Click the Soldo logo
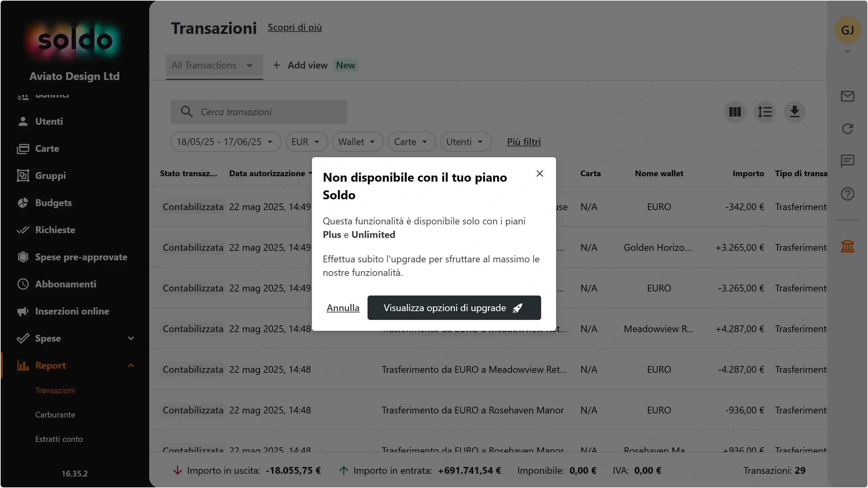Viewport: 868px width, 488px height. click(75, 41)
